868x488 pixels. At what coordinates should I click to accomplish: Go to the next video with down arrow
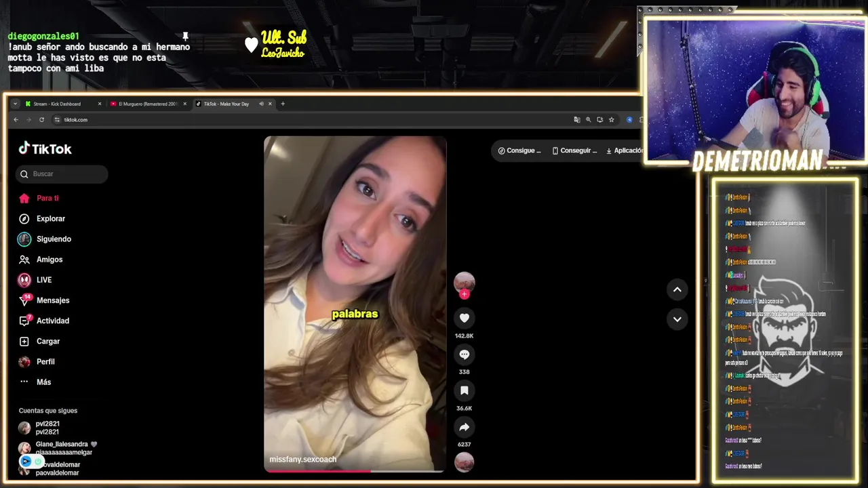677,319
